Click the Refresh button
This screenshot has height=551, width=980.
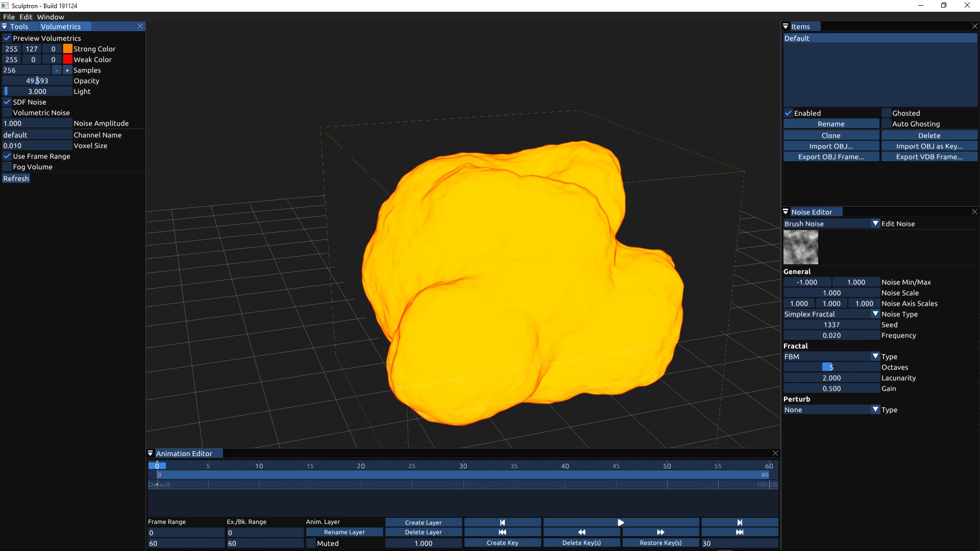[16, 179]
